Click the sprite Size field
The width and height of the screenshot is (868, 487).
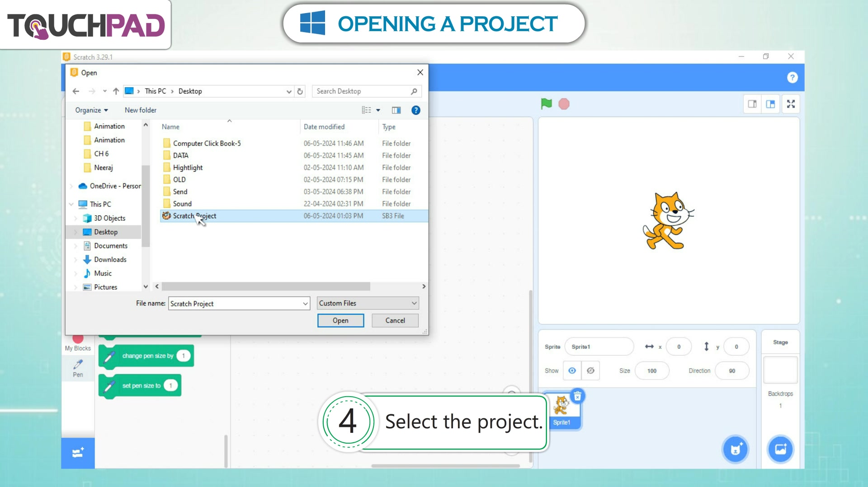click(x=652, y=370)
